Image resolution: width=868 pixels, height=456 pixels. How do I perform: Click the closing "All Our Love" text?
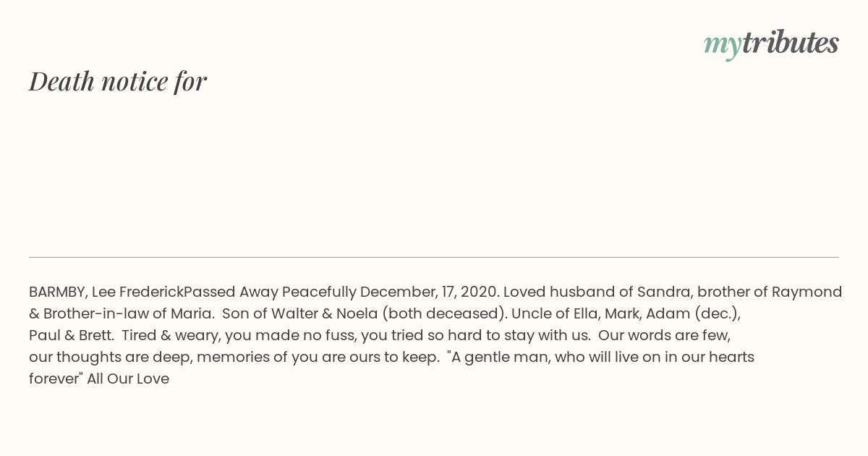coord(128,379)
